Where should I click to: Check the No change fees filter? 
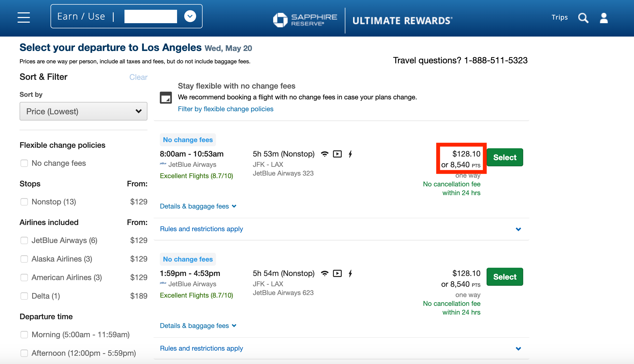(x=24, y=163)
